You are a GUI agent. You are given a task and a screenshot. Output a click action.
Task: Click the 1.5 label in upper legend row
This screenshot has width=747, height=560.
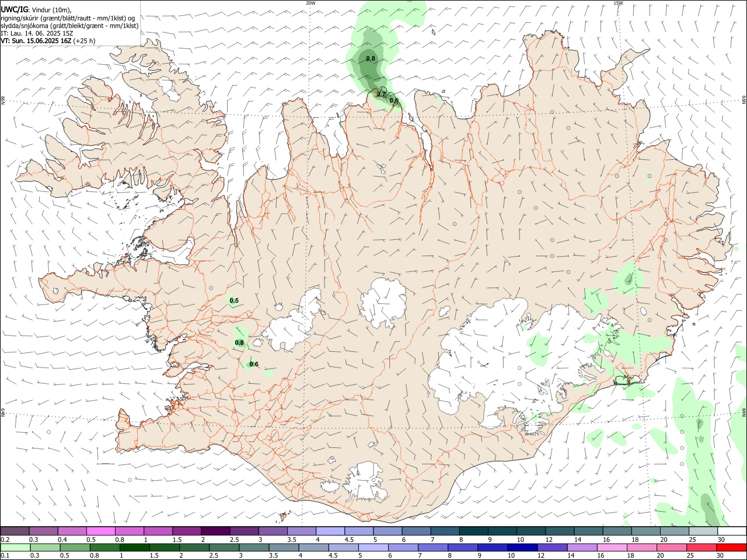pos(177,540)
